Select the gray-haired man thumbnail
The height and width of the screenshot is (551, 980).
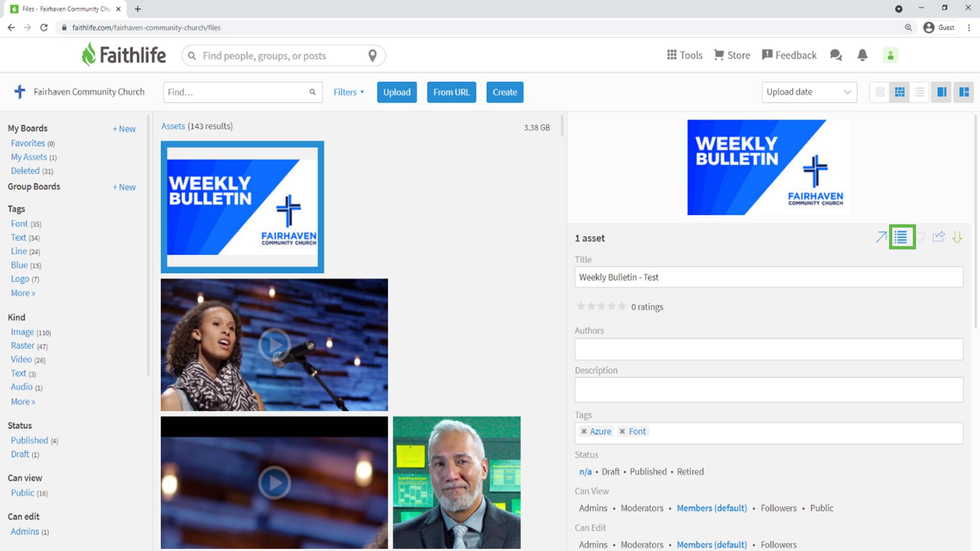click(x=457, y=483)
